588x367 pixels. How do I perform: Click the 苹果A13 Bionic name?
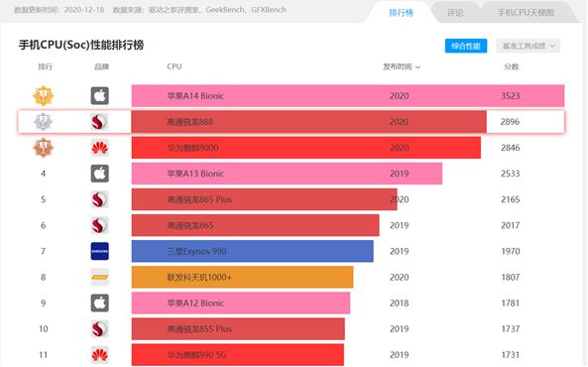coord(195,174)
